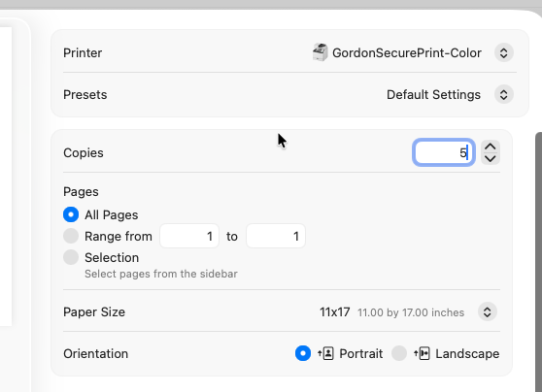
Task: Increase copies with the up stepper arrow
Action: click(491, 147)
